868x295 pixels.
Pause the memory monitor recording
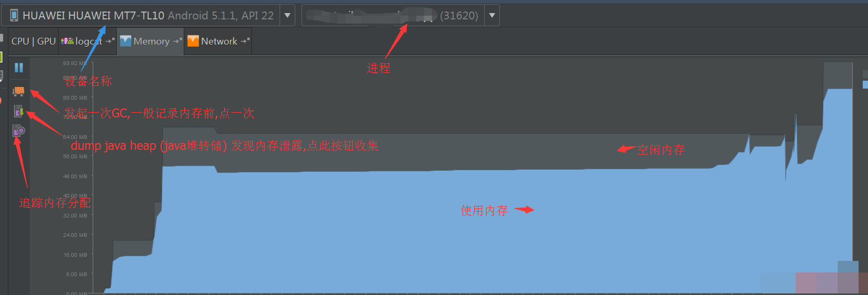click(x=19, y=68)
